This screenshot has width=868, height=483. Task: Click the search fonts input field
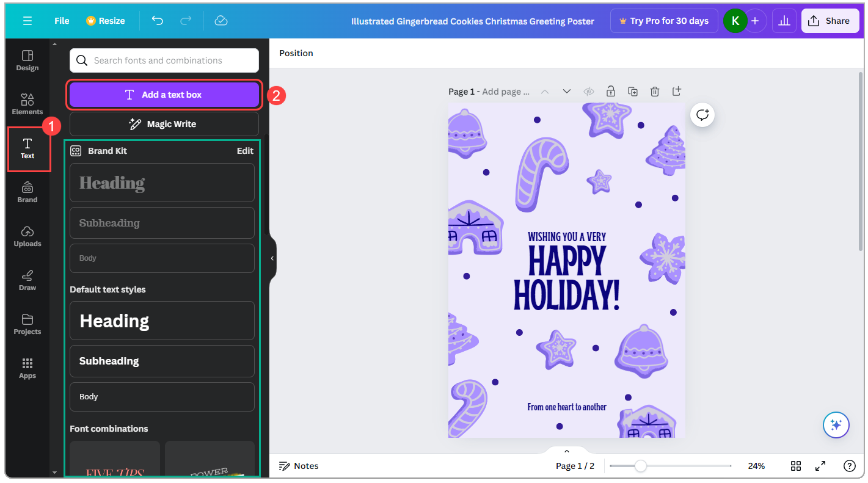pos(164,60)
